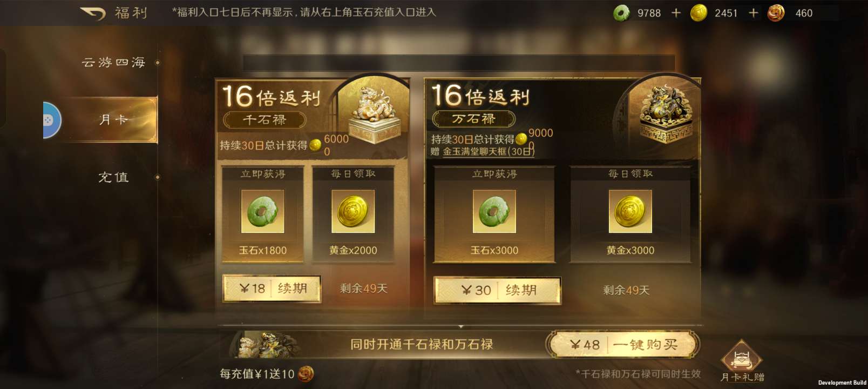Select the 云游四海 side tab

113,63
